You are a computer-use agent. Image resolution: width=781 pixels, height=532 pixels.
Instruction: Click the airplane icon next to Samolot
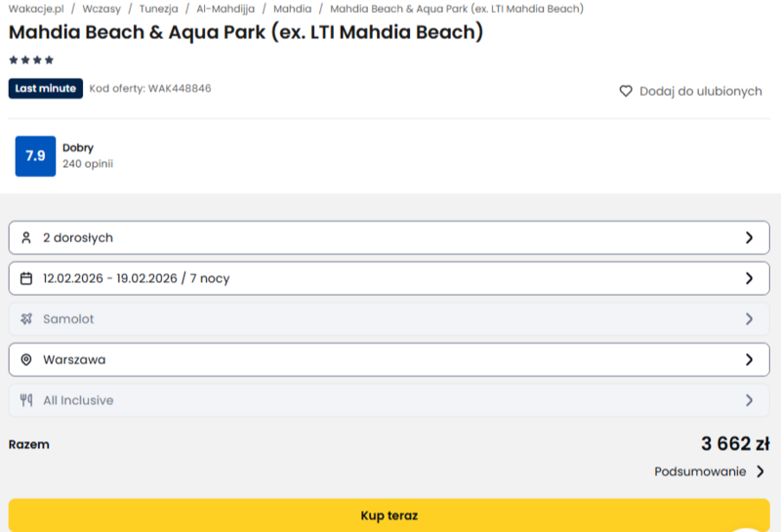(x=26, y=319)
